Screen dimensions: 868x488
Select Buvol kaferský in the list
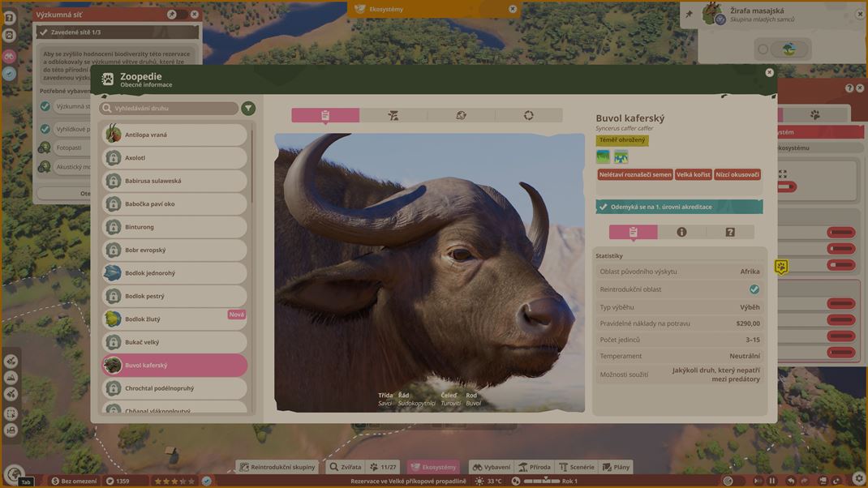[174, 365]
